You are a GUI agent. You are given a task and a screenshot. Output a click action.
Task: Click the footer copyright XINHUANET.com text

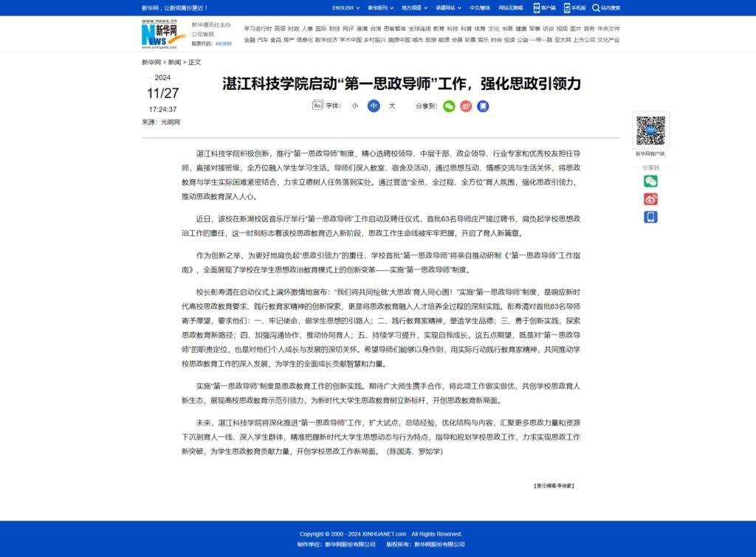[x=380, y=534]
